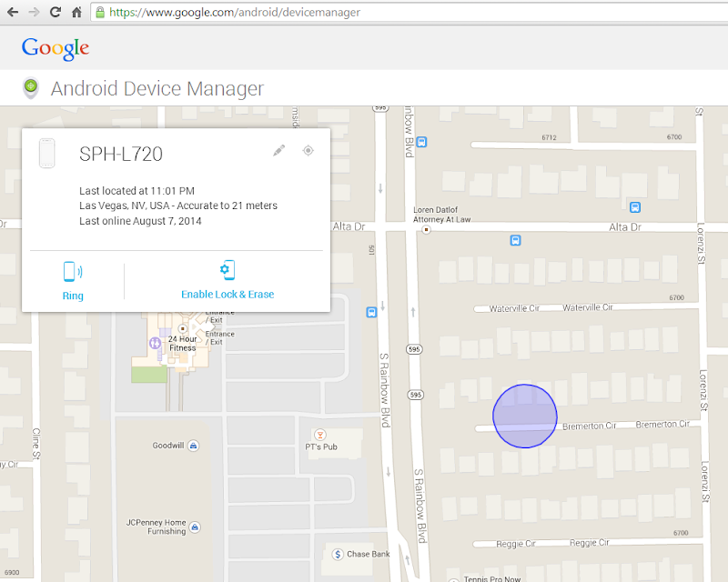Click the PT's Pub label
This screenshot has height=582, width=728.
(x=321, y=447)
